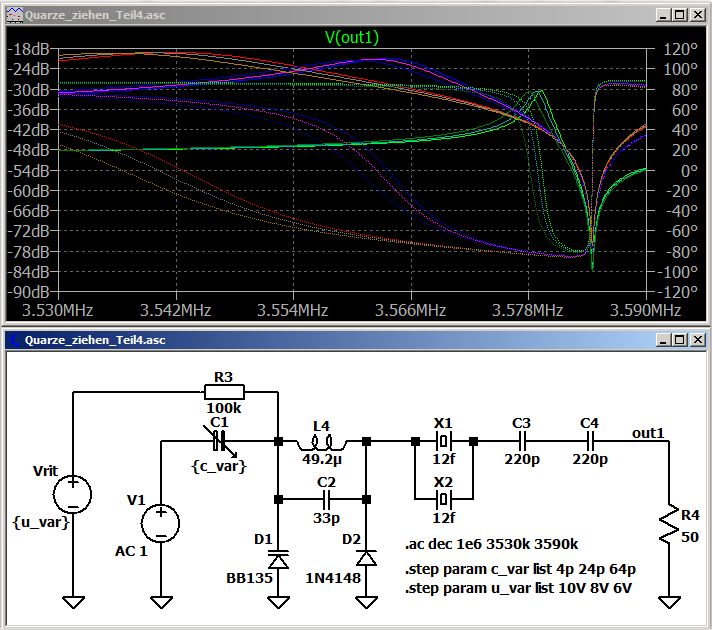Click the schematic window title bar icon

click(15, 340)
